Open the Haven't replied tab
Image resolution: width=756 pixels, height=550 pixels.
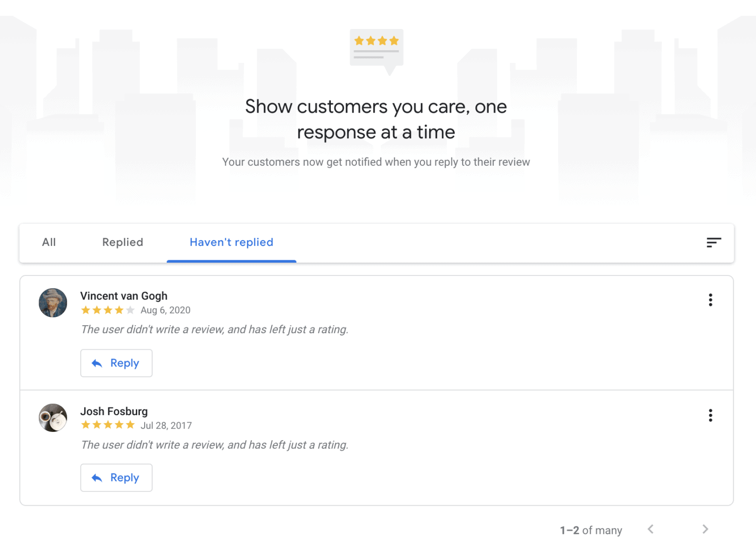click(x=231, y=243)
